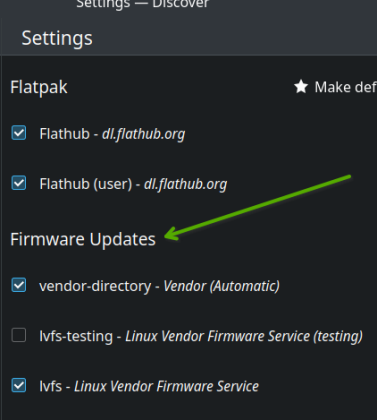Click the 'lvfs - Linux Vendor Firmware Service' label
The width and height of the screenshot is (377, 420).
tap(149, 386)
